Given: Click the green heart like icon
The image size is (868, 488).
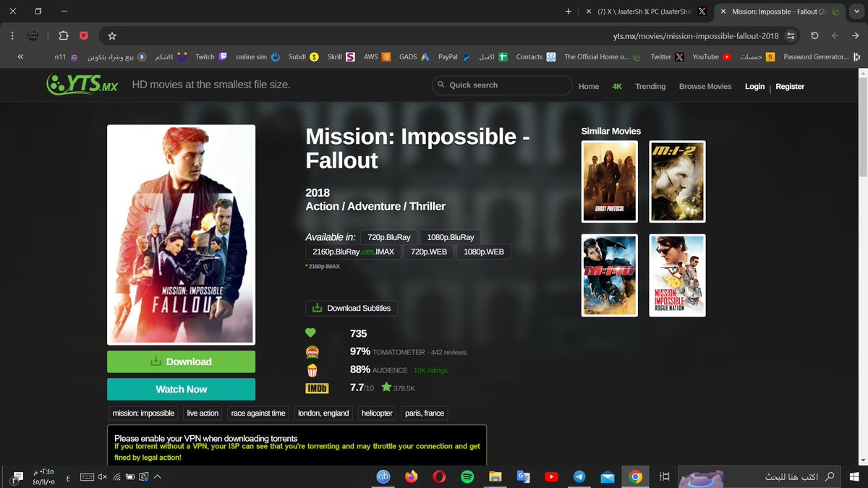Looking at the screenshot, I should click(311, 333).
